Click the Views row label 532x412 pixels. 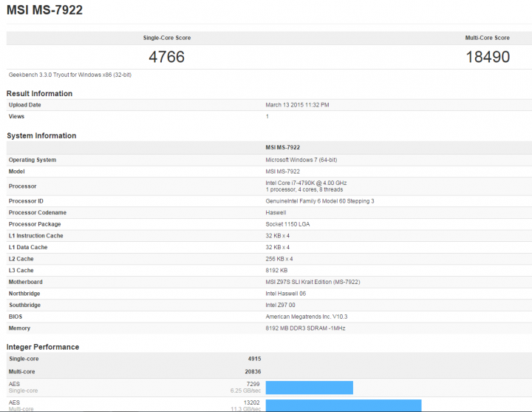[x=16, y=116]
